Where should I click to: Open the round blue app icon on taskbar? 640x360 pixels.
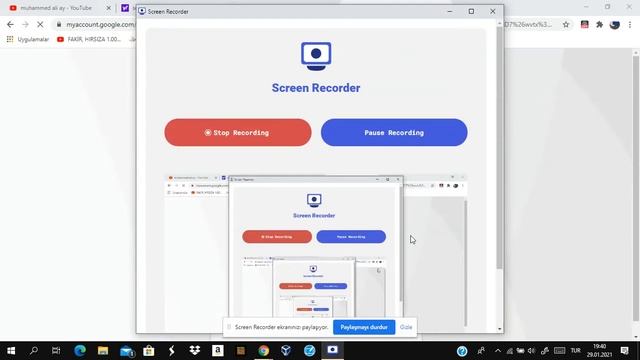pyautogui.click(x=309, y=351)
